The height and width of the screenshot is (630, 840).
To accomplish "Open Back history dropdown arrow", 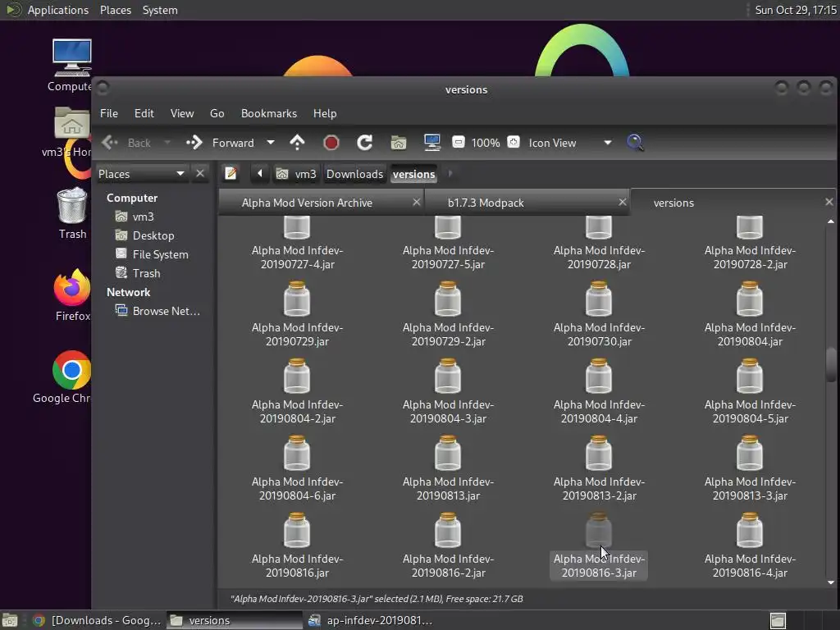I will (167, 143).
